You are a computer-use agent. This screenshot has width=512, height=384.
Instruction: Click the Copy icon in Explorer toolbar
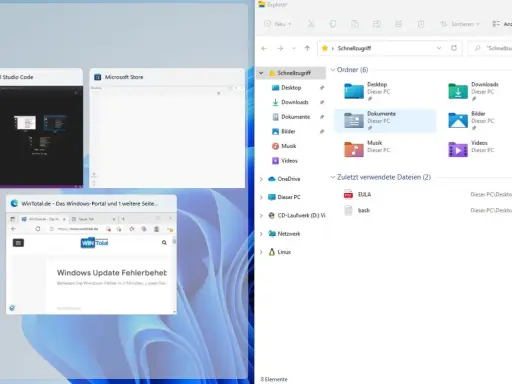333,24
